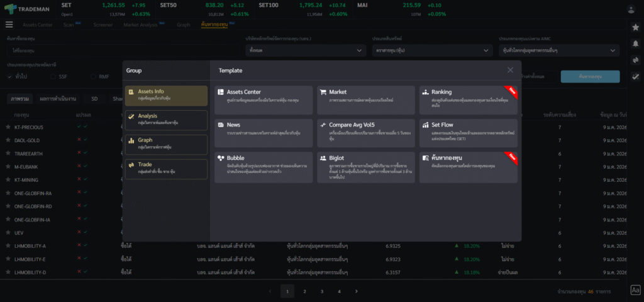644x302 pixels.
Task: Open the hamburger menu icon
Action: coord(9,25)
